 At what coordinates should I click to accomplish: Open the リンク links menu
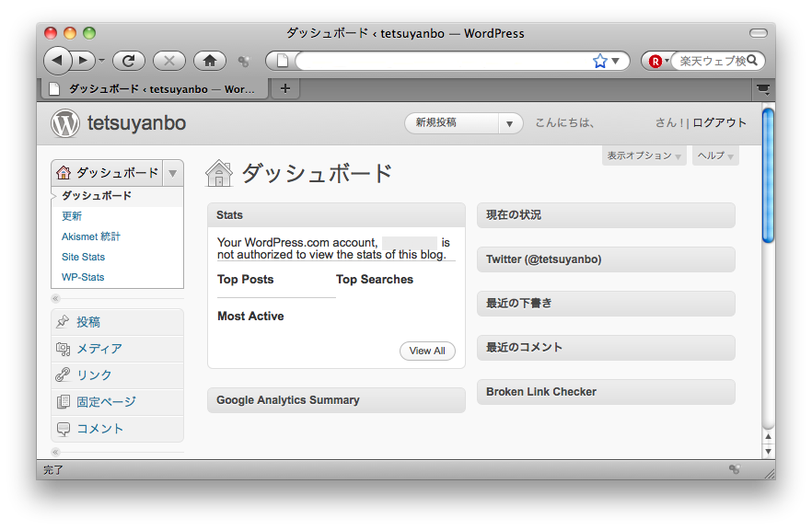click(x=94, y=375)
